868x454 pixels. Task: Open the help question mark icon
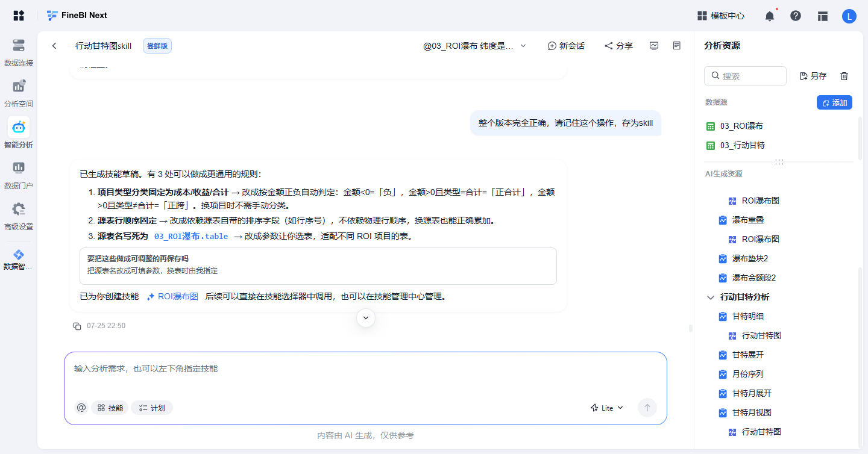pos(796,16)
